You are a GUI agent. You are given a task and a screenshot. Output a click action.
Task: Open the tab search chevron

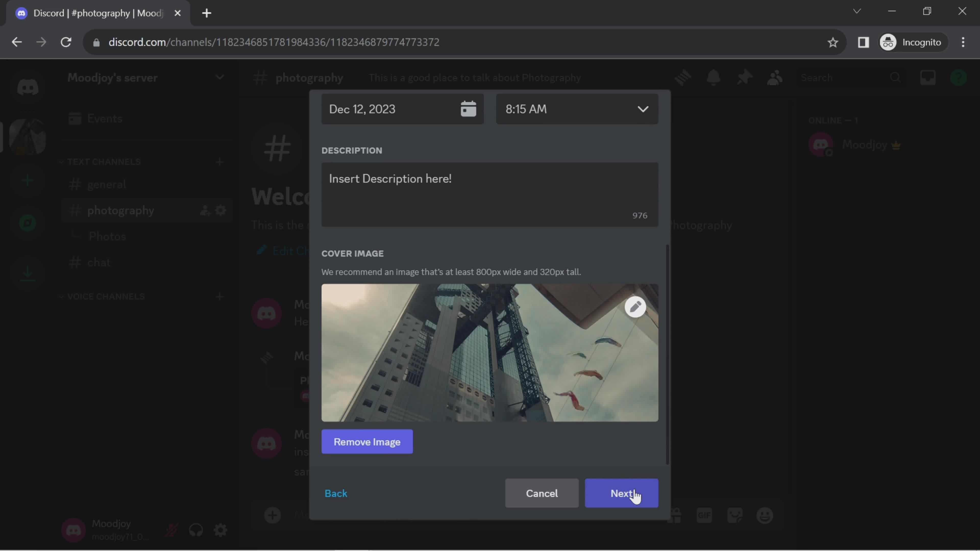click(x=857, y=11)
